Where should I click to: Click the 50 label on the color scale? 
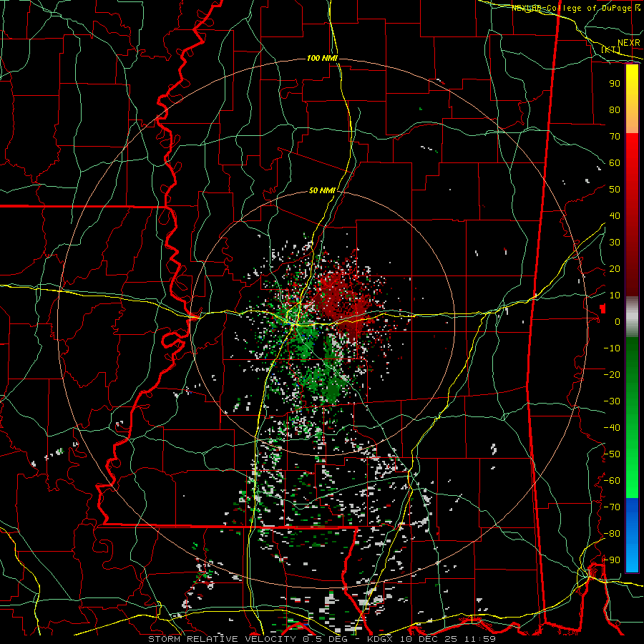click(x=615, y=190)
